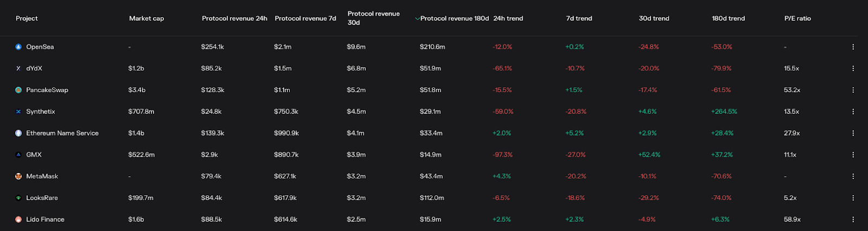Open the three-dot menu for Lido Finance row

click(x=853, y=220)
